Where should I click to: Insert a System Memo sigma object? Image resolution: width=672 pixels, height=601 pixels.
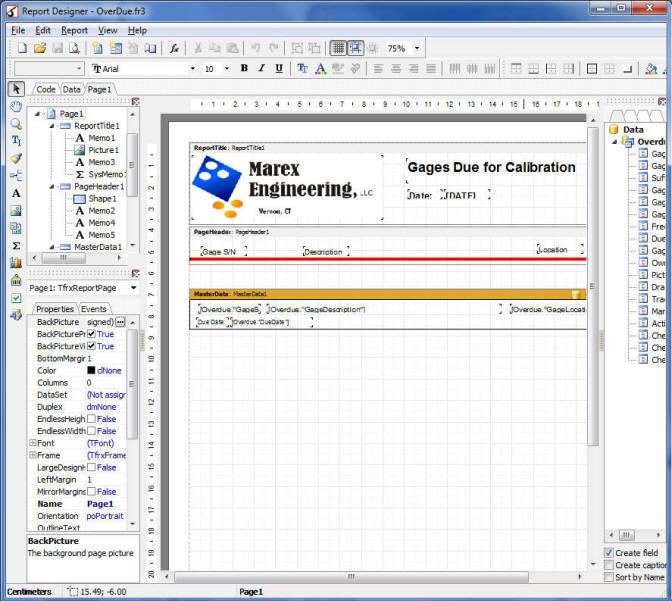coord(16,245)
